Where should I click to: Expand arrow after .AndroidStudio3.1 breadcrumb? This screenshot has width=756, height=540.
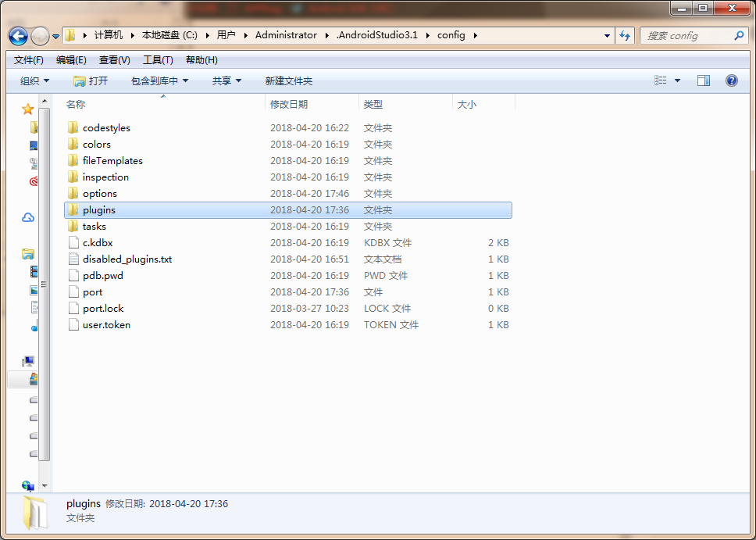click(428, 35)
